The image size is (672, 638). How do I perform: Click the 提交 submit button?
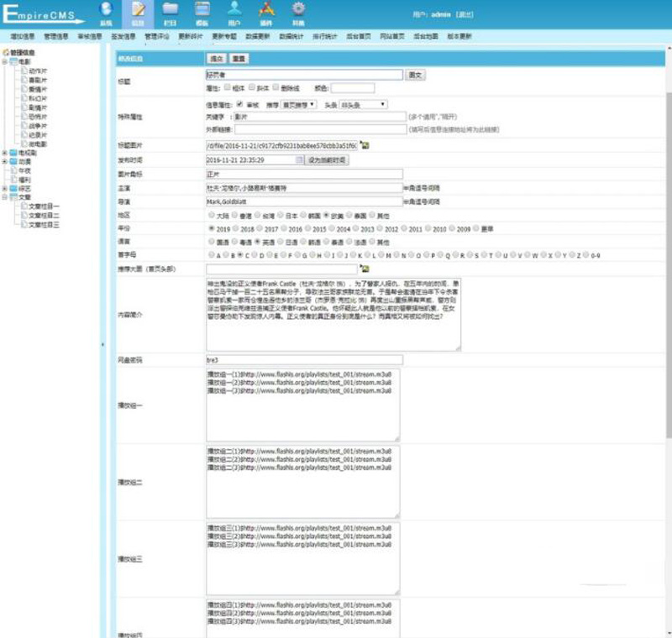[x=216, y=59]
